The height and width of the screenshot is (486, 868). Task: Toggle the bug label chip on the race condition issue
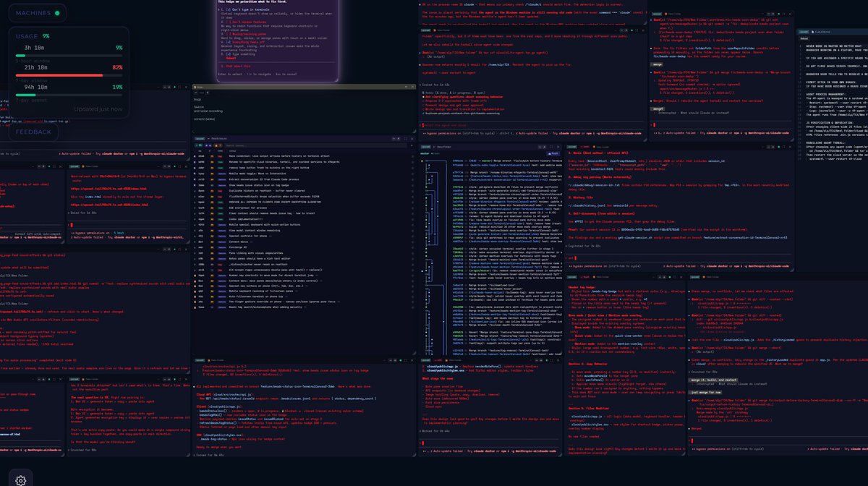[x=219, y=155]
